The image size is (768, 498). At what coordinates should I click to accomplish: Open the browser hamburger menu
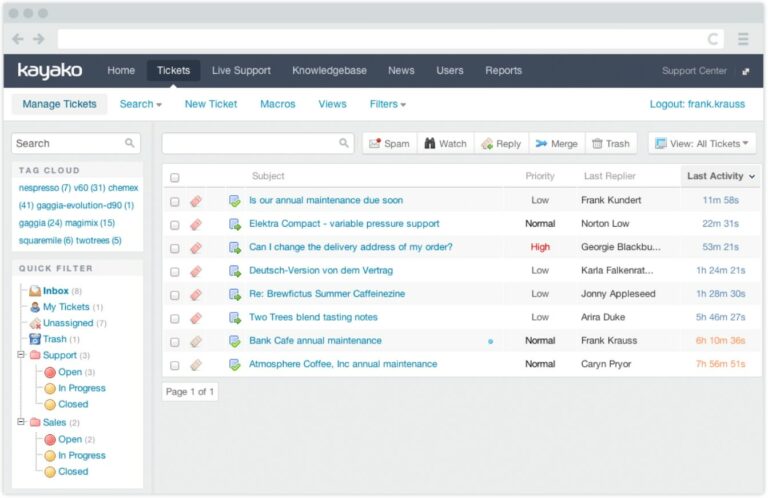[x=743, y=39]
